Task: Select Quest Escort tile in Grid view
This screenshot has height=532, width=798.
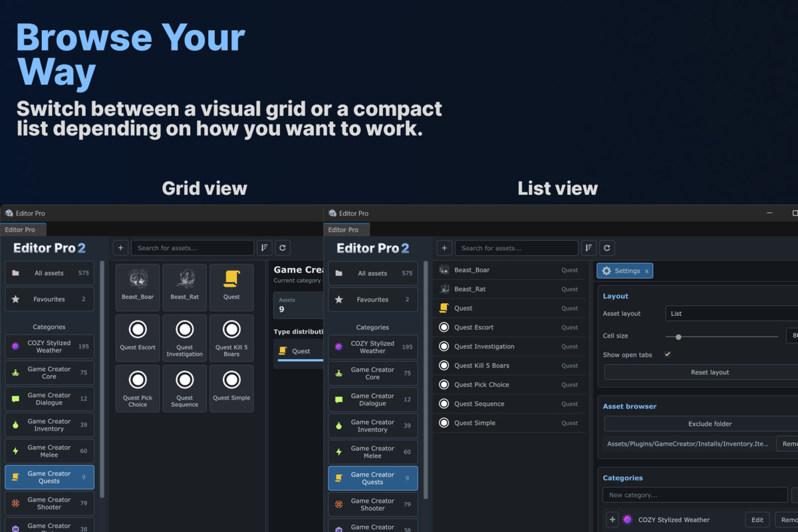Action: (x=138, y=338)
